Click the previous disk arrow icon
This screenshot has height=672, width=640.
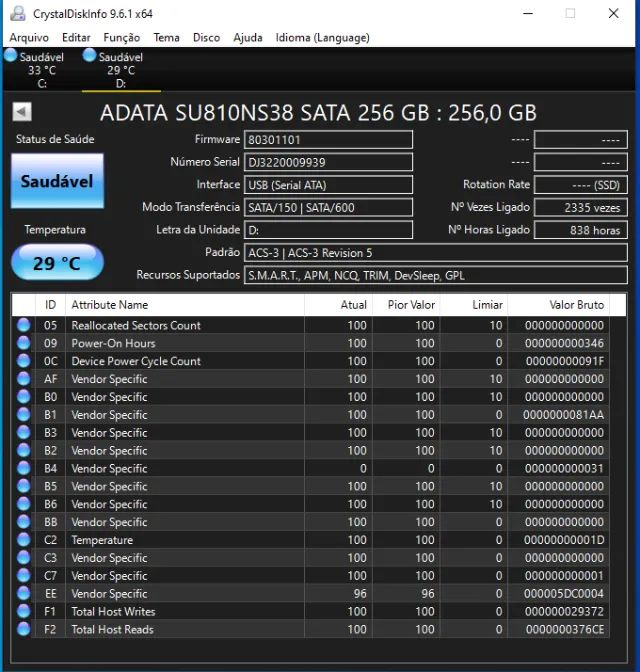coord(22,112)
